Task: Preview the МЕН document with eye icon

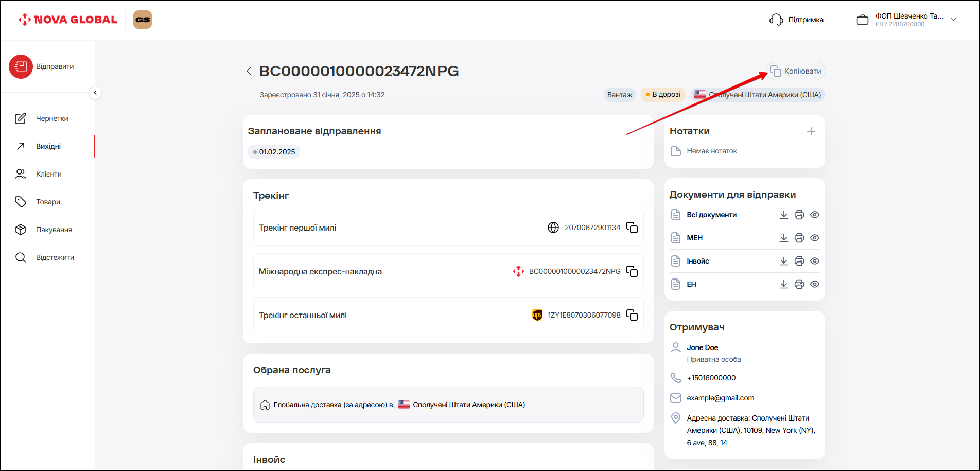Action: (814, 238)
